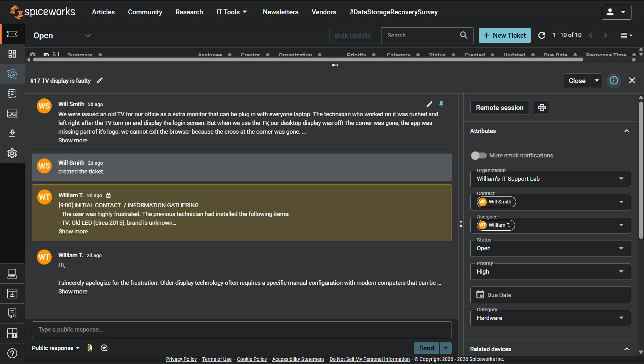644x364 pixels.
Task: Open the IT Tools menu
Action: pyautogui.click(x=232, y=12)
